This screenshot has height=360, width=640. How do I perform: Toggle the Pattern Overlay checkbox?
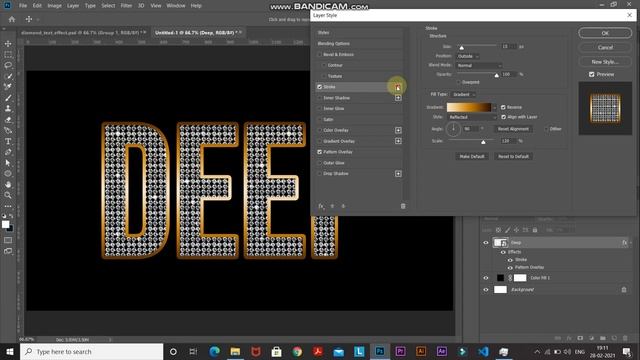[x=320, y=152]
